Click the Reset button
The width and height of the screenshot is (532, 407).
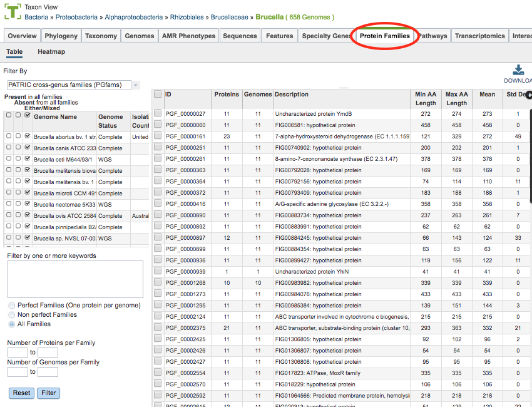(x=21, y=393)
